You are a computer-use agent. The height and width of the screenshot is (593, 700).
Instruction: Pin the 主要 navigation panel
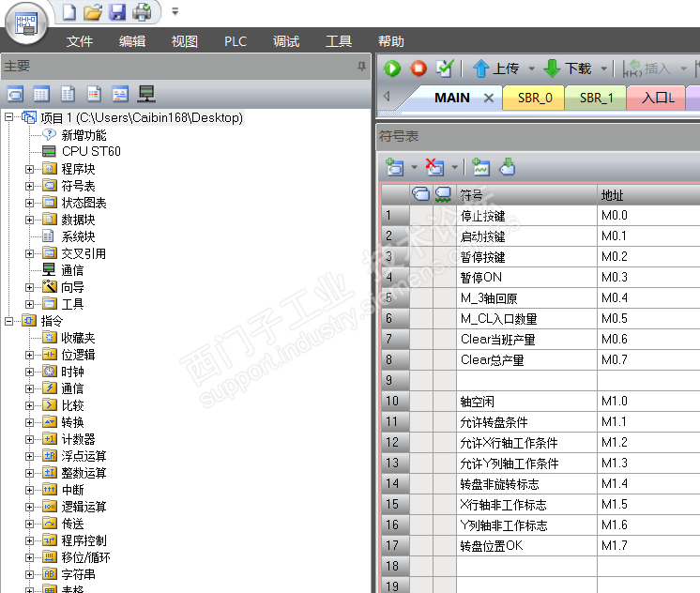(361, 67)
